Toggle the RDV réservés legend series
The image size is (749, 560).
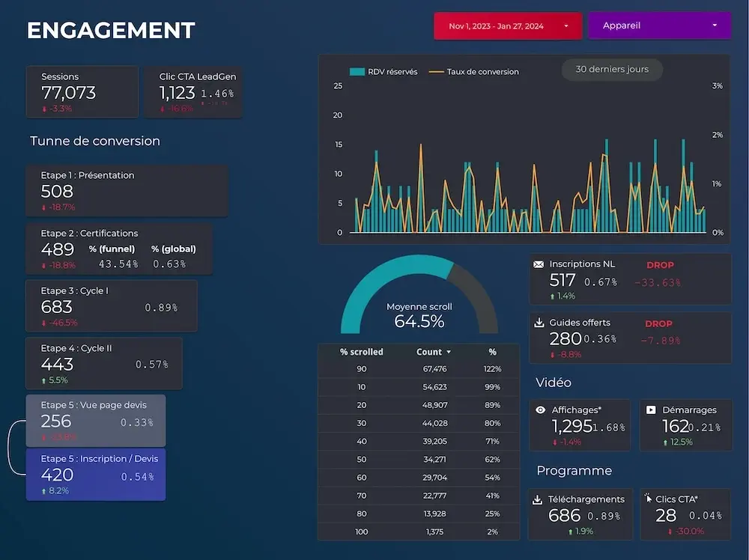383,72
